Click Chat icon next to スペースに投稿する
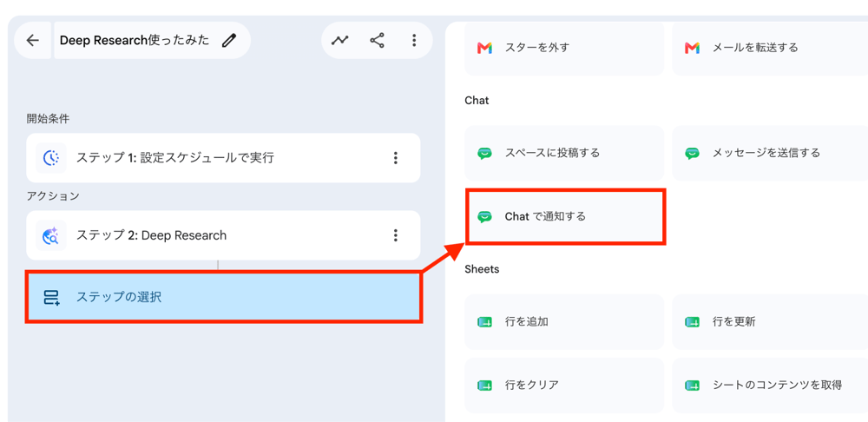 pos(484,154)
